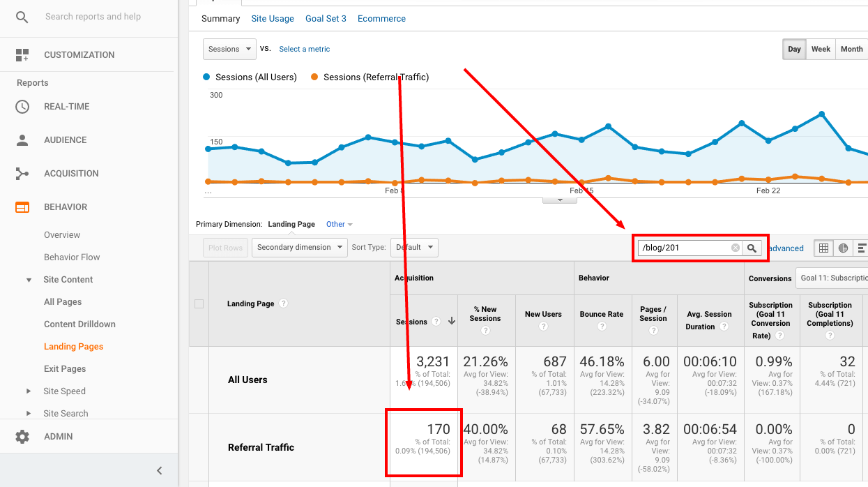The image size is (868, 487).
Task: Select the performance bar-chart view icon
Action: 862,248
